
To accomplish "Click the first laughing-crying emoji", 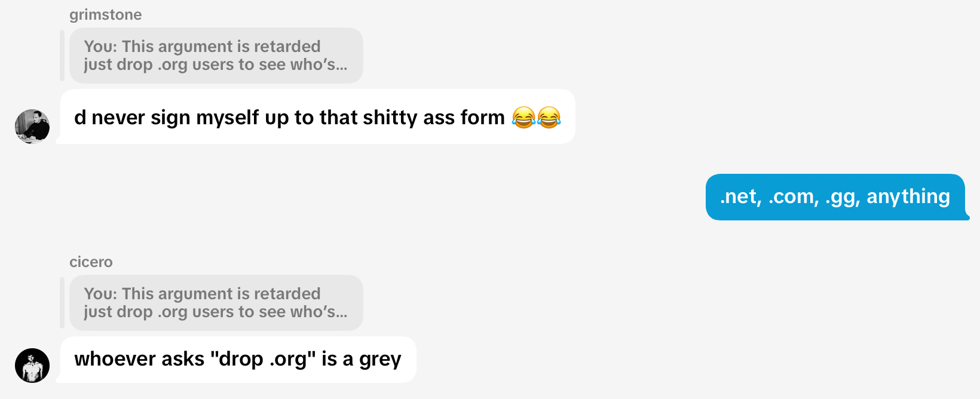I will (x=523, y=117).
